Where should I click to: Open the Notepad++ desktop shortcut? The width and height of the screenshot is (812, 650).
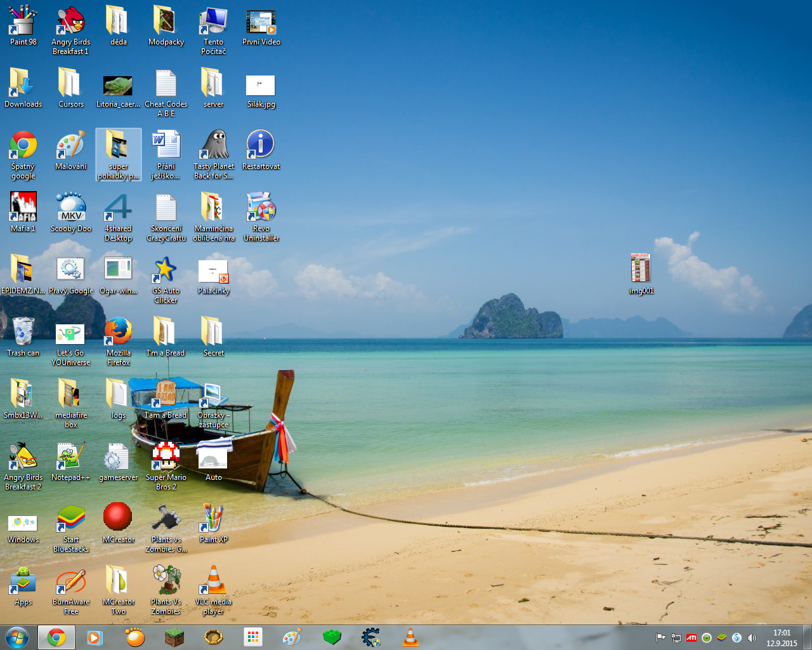(70, 457)
